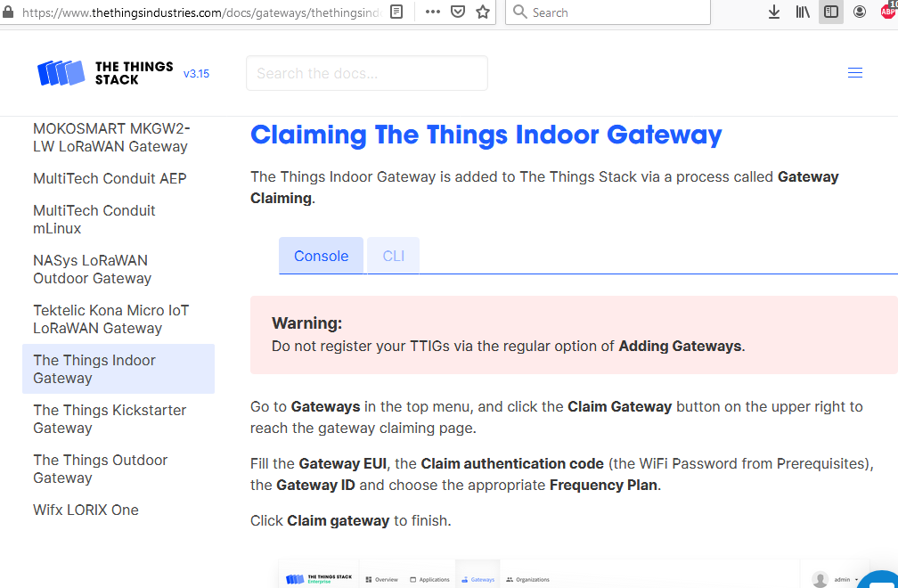898x588 pixels.
Task: Open Adblock Plus extension
Action: point(888,11)
